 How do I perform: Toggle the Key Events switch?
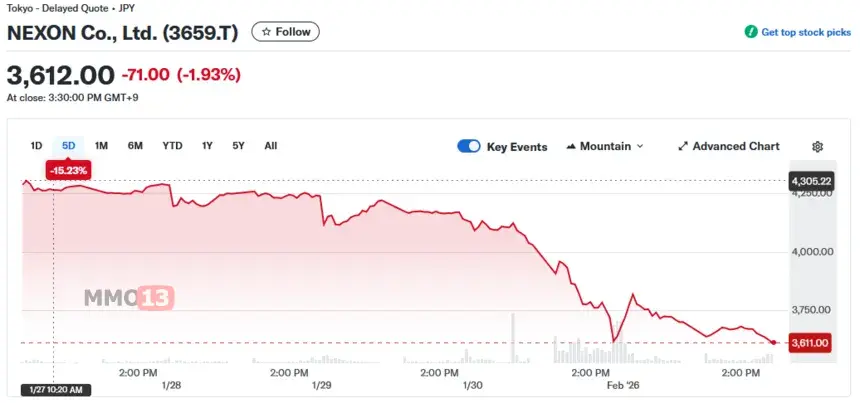click(x=469, y=146)
